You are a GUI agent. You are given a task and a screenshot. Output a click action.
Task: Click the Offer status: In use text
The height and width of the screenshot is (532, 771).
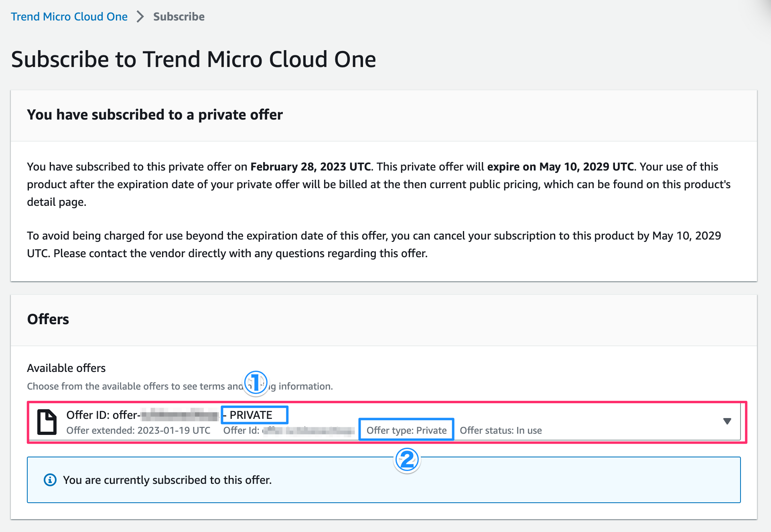click(x=500, y=430)
